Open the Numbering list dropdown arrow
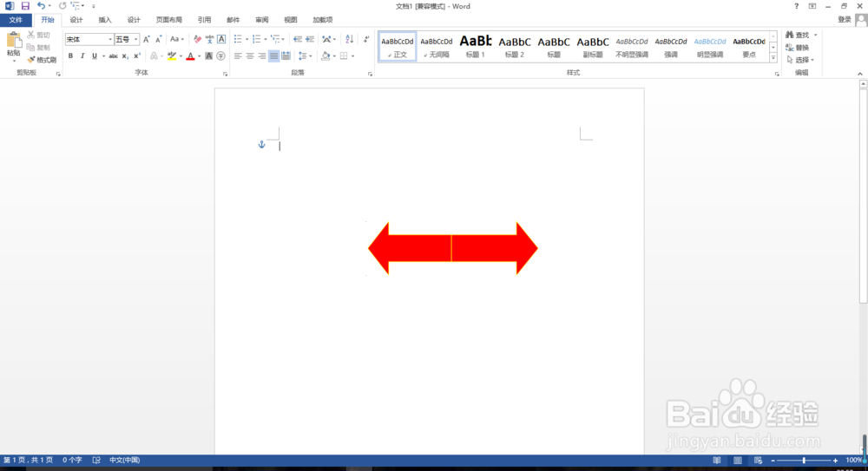This screenshot has width=868, height=471. (x=265, y=39)
